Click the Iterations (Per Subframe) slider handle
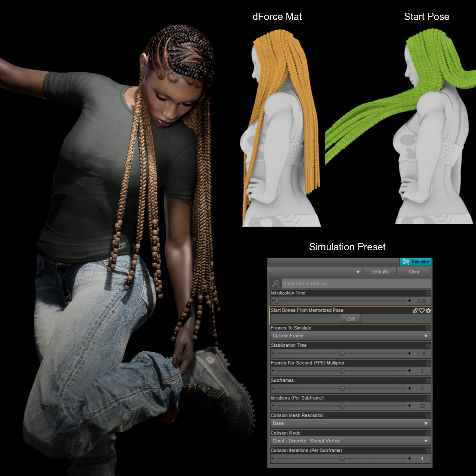The height and width of the screenshot is (476, 476). pos(342,406)
